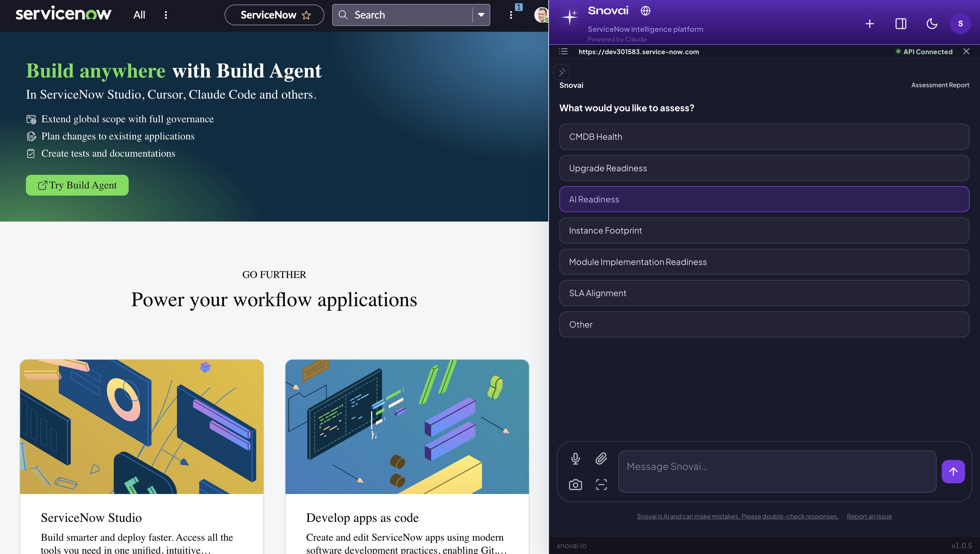
Task: Click the snovai.io footer text
Action: 571,546
